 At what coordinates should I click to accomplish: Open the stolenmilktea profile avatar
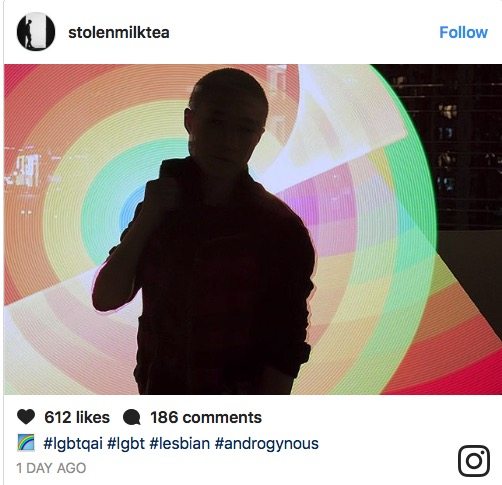pyautogui.click(x=36, y=32)
